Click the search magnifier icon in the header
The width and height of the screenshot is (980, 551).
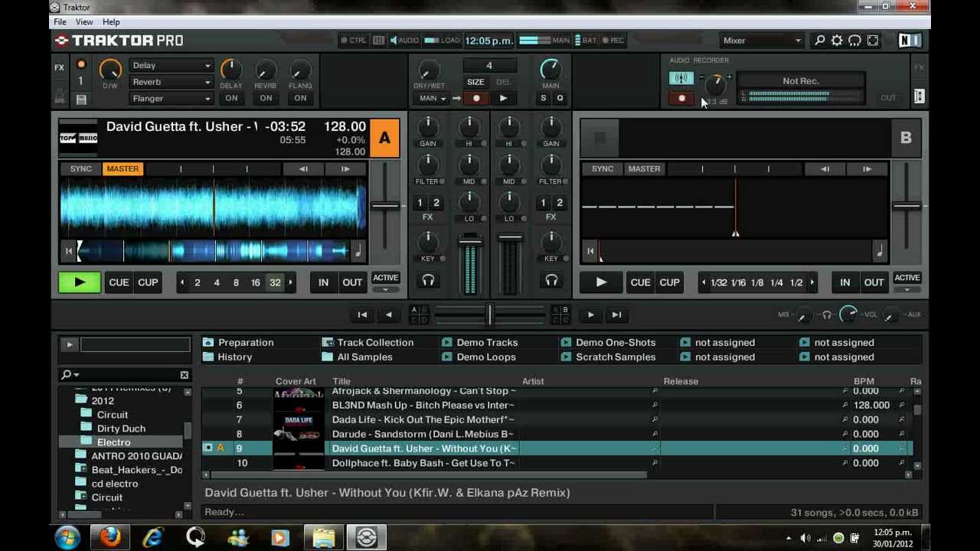819,41
